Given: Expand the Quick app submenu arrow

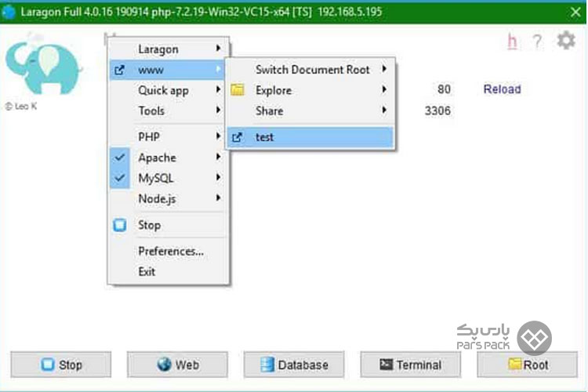Looking at the screenshot, I should 218,89.
